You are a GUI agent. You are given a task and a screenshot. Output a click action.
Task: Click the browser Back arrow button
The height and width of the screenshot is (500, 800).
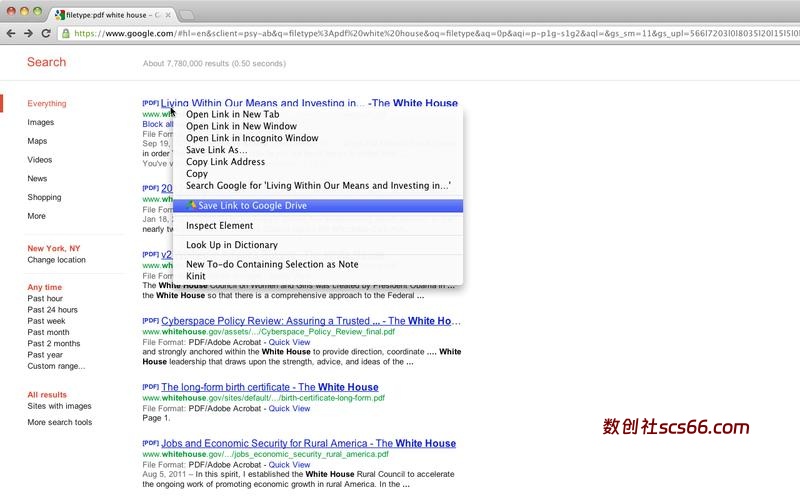tap(10, 33)
